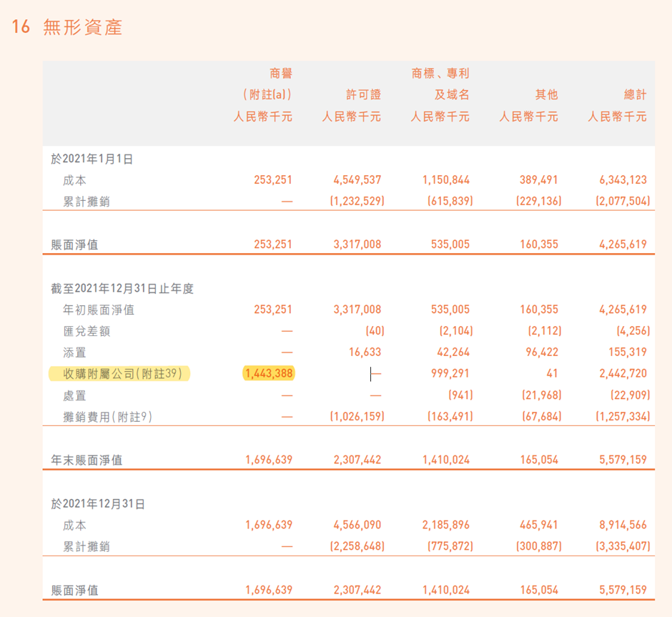Select the row label 於2021年1月1日
The height and width of the screenshot is (617, 672).
point(92,159)
